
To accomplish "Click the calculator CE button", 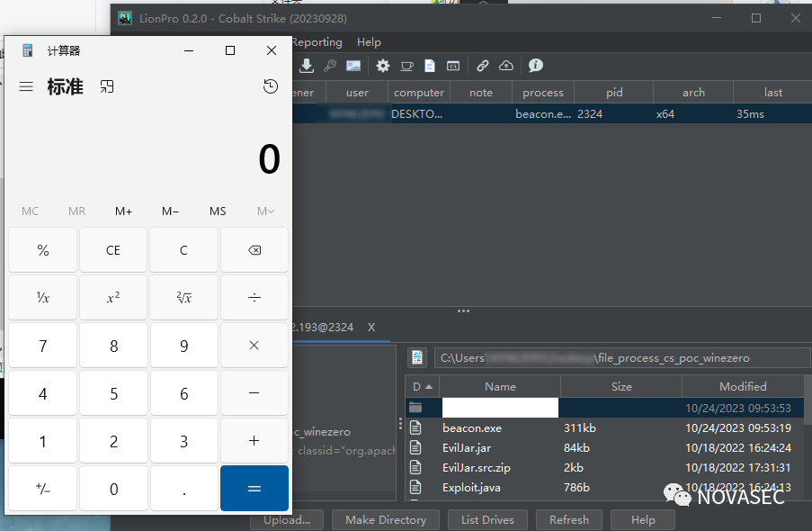I will pyautogui.click(x=113, y=250).
